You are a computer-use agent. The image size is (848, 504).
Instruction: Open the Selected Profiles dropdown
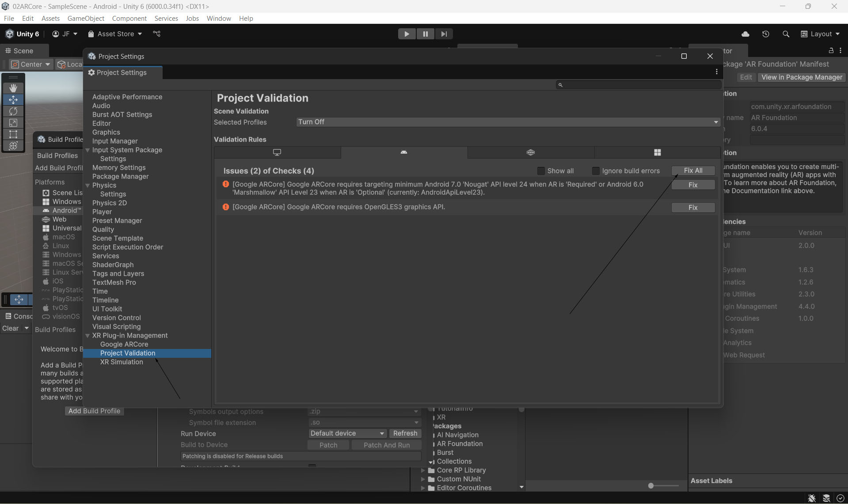click(x=508, y=122)
